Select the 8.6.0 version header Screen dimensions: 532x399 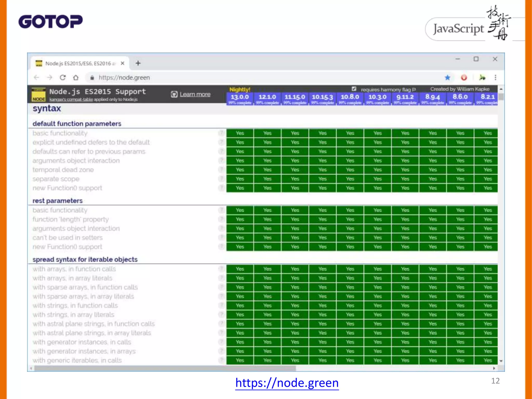pos(460,99)
